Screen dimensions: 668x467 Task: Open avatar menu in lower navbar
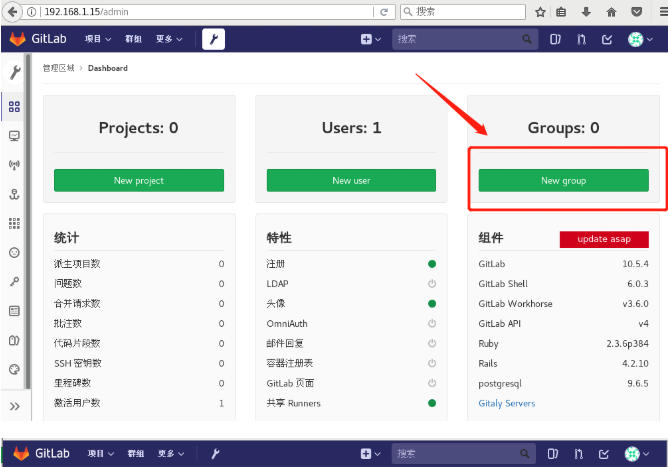click(x=637, y=454)
